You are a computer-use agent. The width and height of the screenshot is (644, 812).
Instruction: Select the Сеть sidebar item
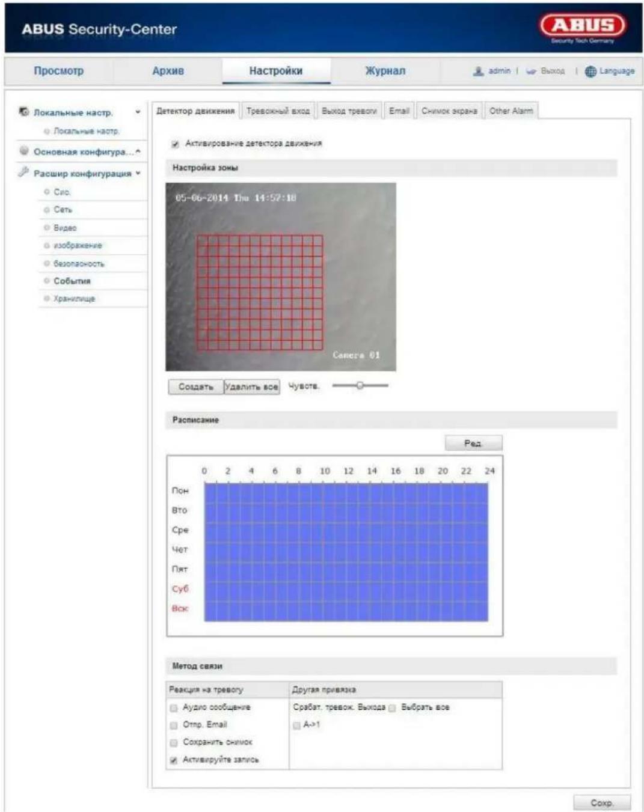63,210
